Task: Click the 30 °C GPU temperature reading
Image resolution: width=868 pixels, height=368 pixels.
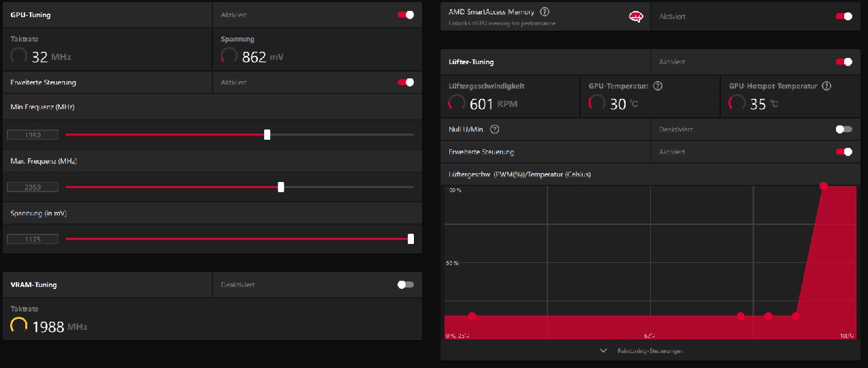Action: tap(624, 104)
